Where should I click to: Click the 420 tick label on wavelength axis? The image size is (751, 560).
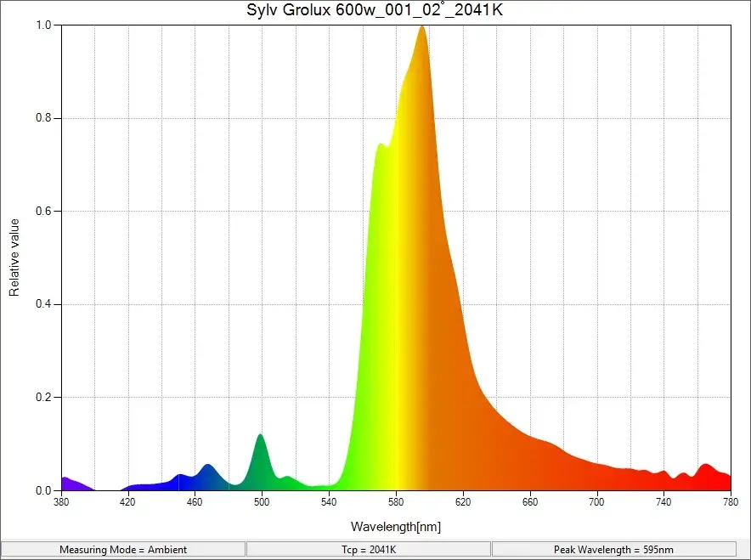[x=128, y=502]
